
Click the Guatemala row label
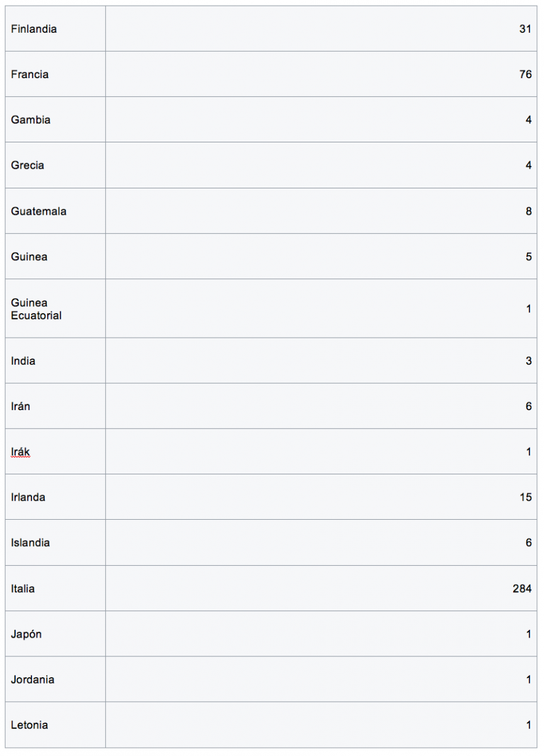point(38,211)
